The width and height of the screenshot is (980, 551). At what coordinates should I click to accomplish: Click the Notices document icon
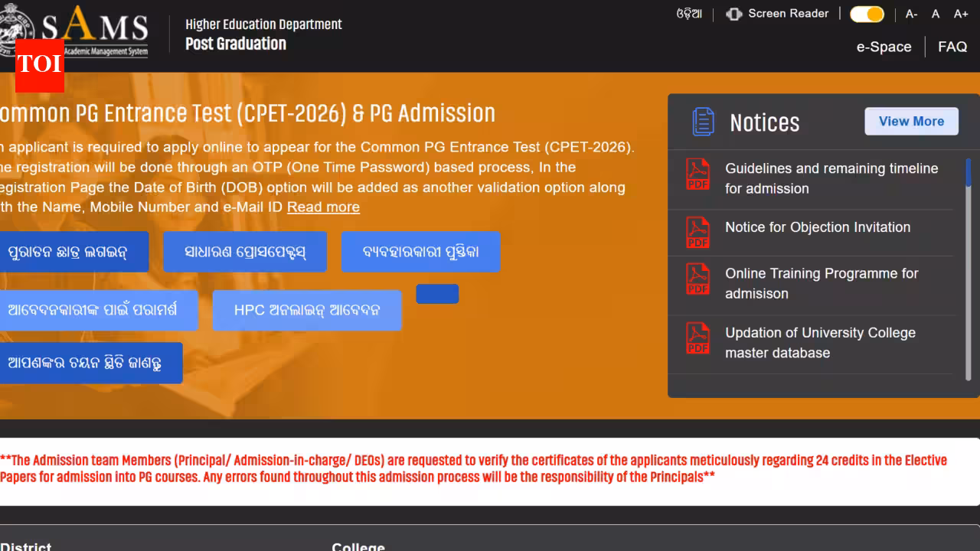tap(703, 122)
